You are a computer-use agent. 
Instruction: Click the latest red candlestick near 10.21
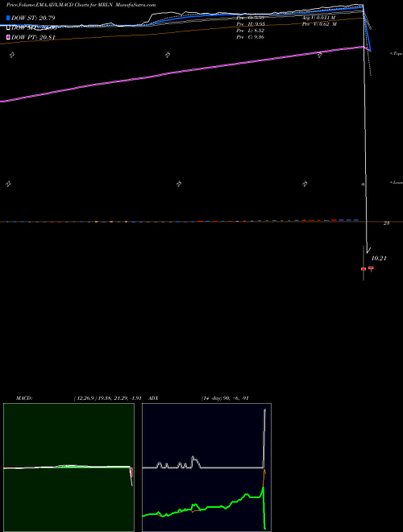tap(371, 268)
